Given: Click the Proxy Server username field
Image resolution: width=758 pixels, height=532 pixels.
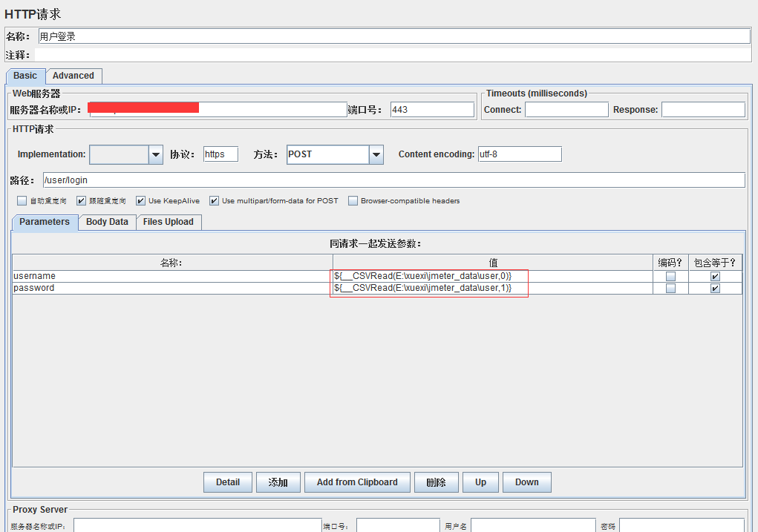Looking at the screenshot, I should point(533,526).
